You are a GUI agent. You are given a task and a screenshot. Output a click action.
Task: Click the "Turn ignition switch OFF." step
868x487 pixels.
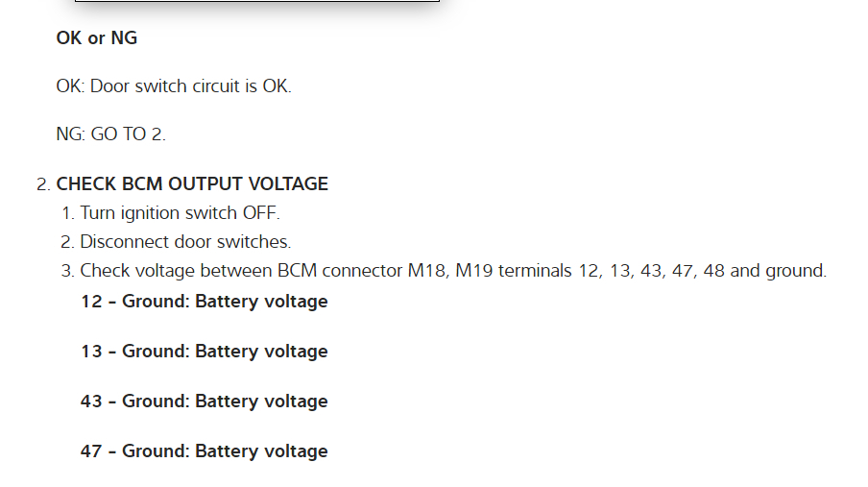pos(180,212)
